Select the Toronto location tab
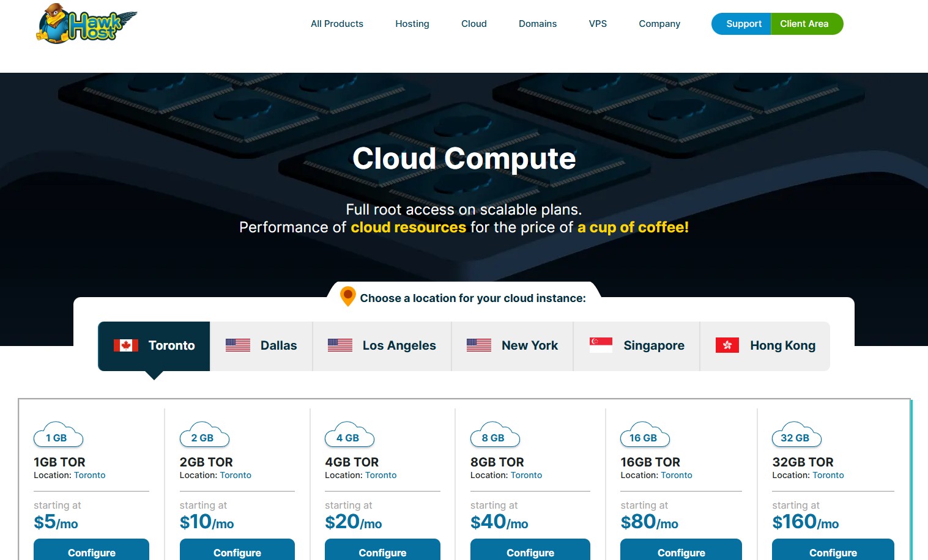928x560 pixels. 154,346
